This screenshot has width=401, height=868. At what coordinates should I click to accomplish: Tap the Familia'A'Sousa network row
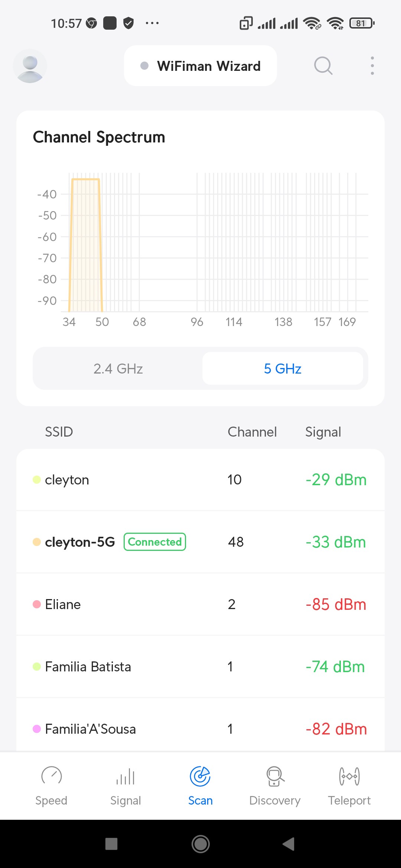point(200,729)
